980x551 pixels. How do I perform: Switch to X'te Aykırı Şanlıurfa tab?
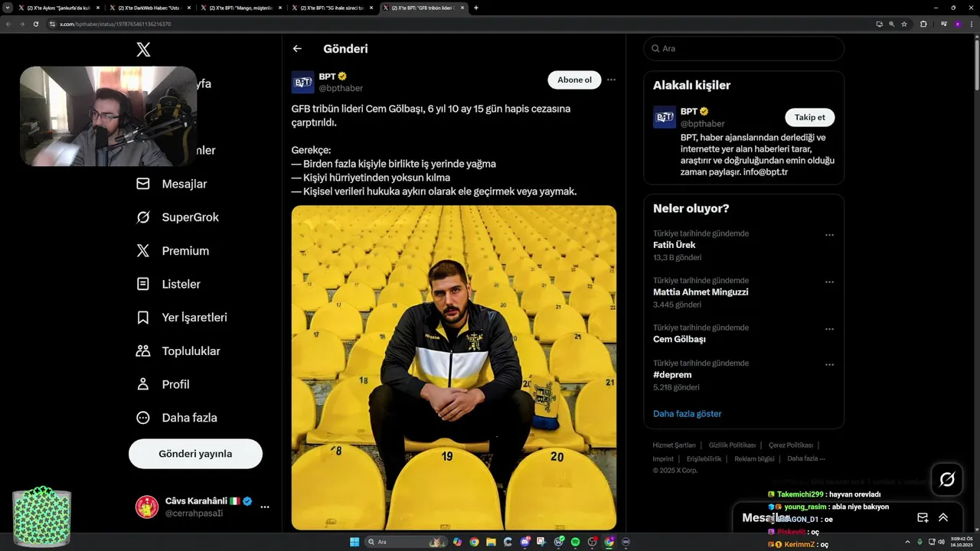click(59, 8)
